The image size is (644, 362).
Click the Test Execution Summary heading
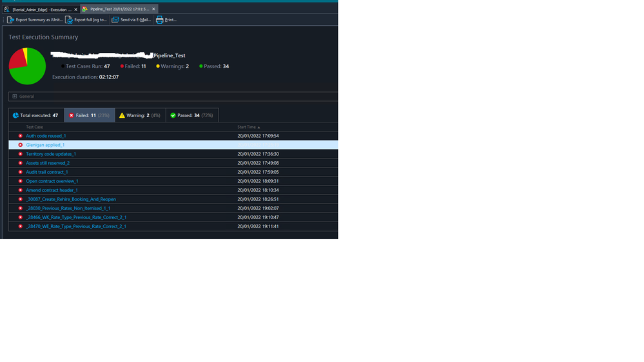coord(43,37)
